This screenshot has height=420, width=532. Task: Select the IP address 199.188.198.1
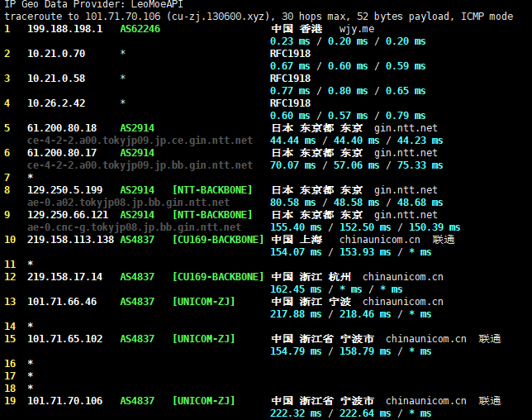coord(64,29)
